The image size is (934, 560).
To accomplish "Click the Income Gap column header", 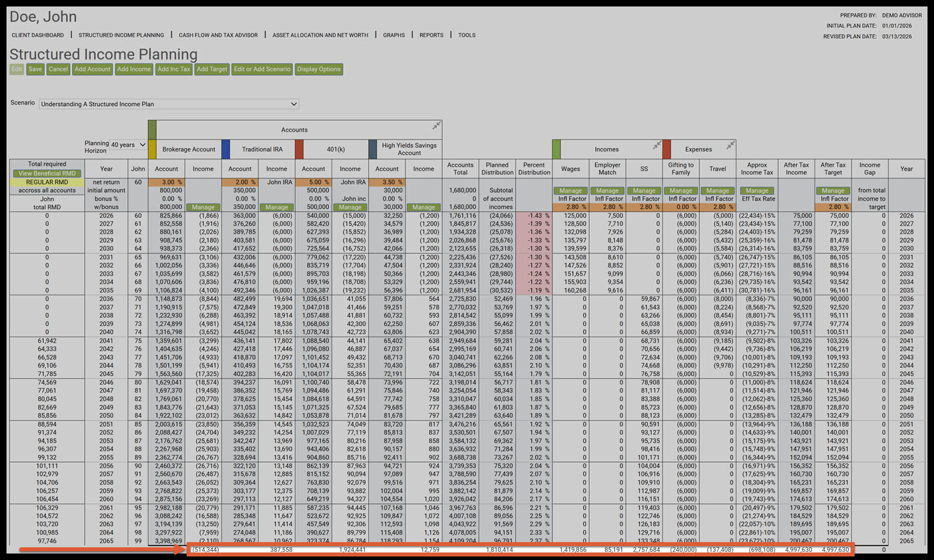I will [869, 169].
